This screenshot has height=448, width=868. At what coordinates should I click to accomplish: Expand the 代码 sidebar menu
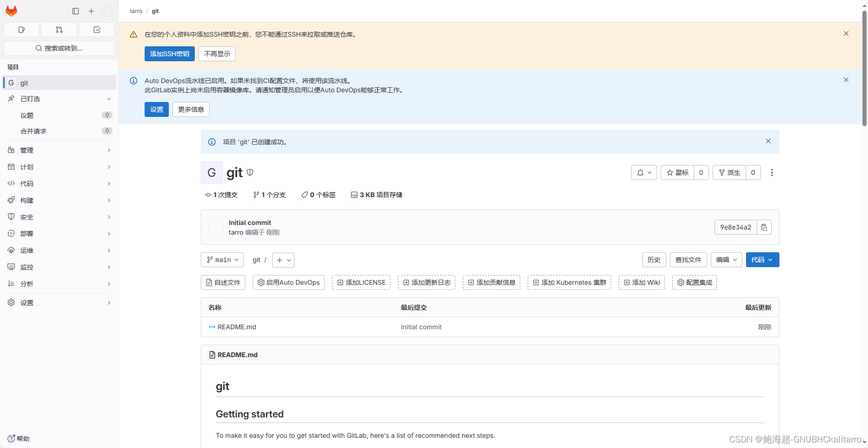pyautogui.click(x=59, y=184)
